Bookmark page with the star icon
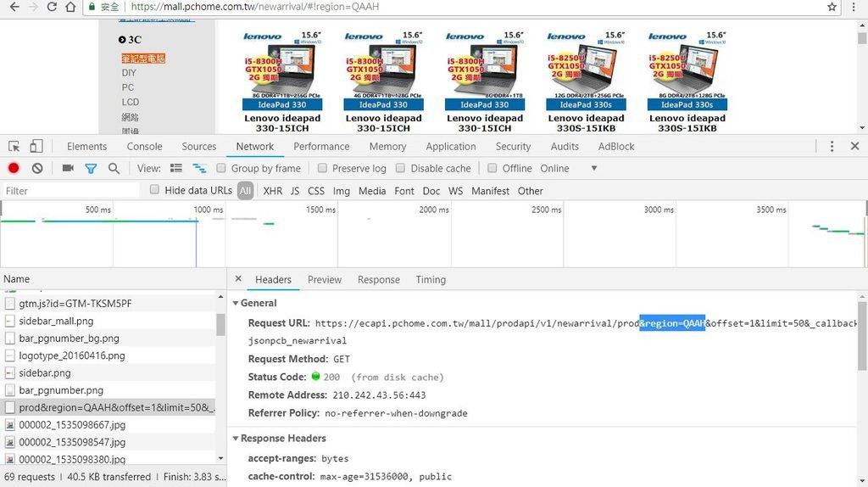Viewport: 868px width, 487px height. coord(832,7)
